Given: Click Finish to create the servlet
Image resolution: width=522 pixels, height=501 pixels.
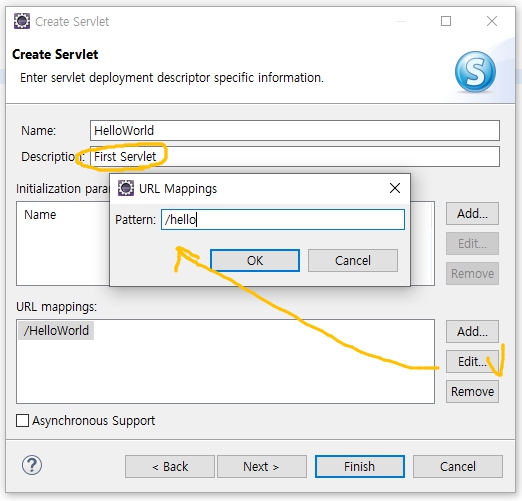Looking at the screenshot, I should 360,466.
